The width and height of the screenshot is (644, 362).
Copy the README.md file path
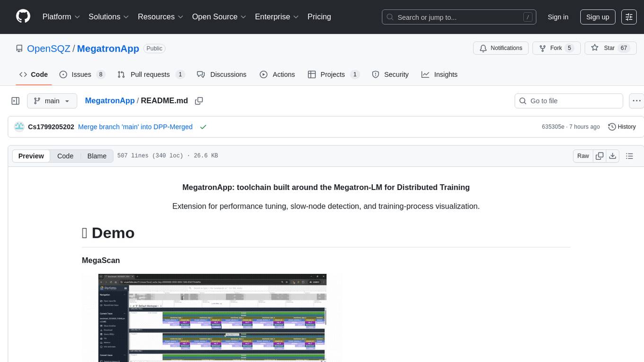click(199, 101)
